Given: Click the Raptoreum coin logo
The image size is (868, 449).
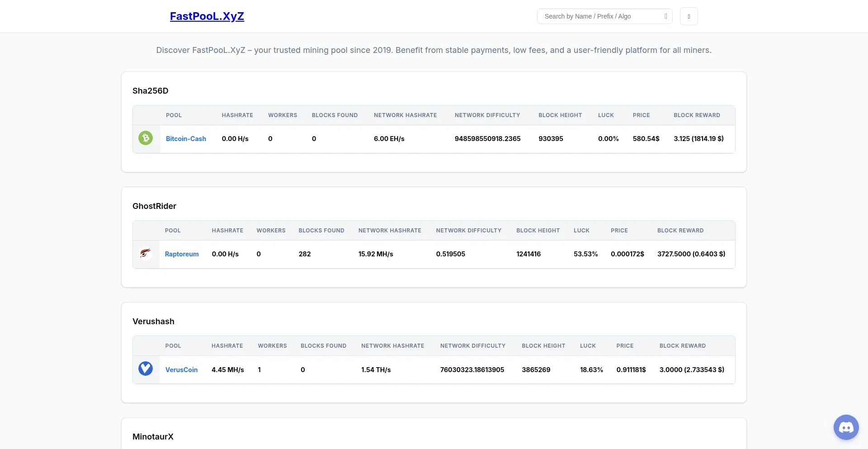Looking at the screenshot, I should [145, 253].
